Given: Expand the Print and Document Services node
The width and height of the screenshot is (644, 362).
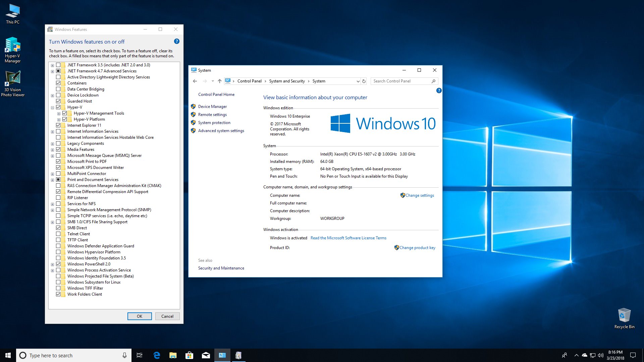Looking at the screenshot, I should coord(52,179).
